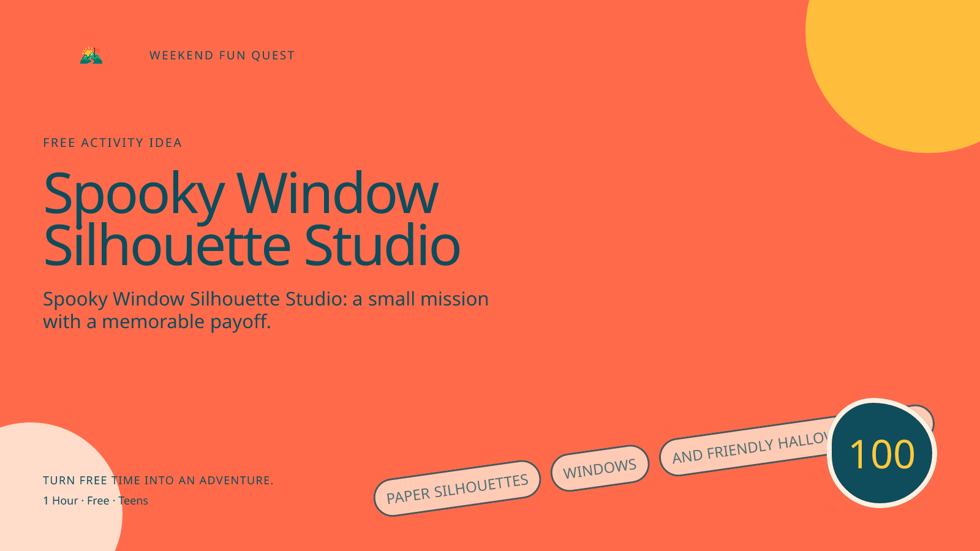The height and width of the screenshot is (551, 980).
Task: Select the WEEKEND FUN QUEST brand name
Action: [x=222, y=56]
